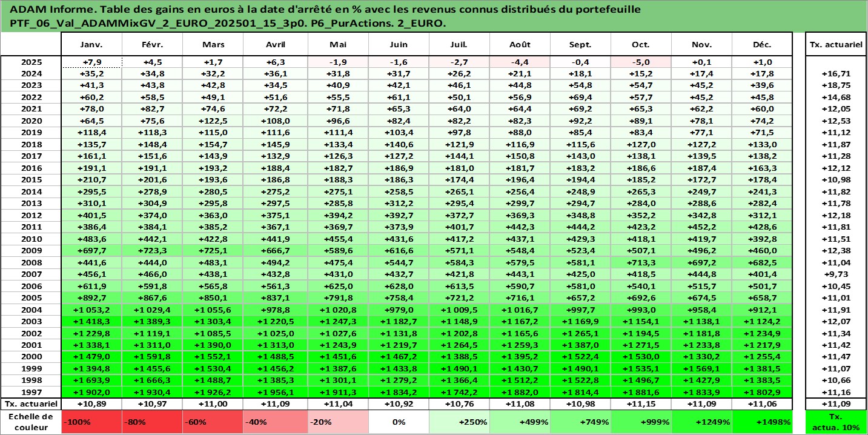Viewport: 868px width, 435px height.
Task: Click the 'Juin' column header
Action: 399,45
